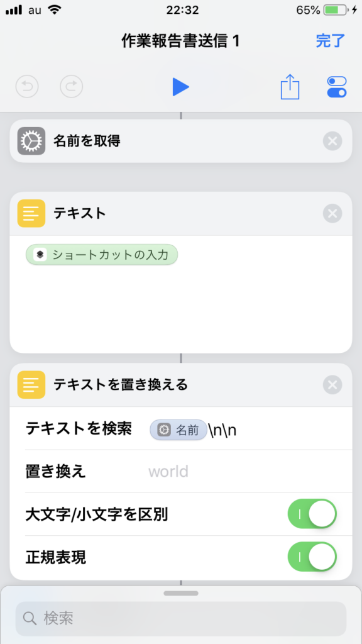Tap the yellow テキスト action icon
The height and width of the screenshot is (644, 362).
pyautogui.click(x=31, y=213)
